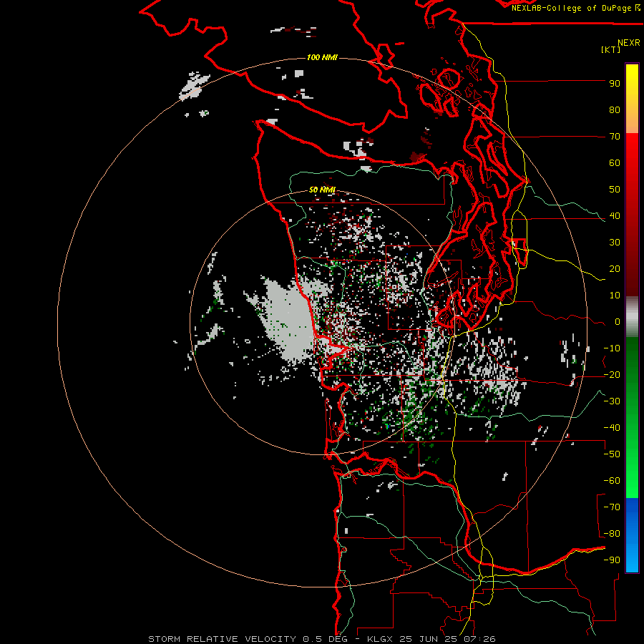The width and height of the screenshot is (644, 644).
Task: Select the -20 scale value
Action: coord(612,375)
